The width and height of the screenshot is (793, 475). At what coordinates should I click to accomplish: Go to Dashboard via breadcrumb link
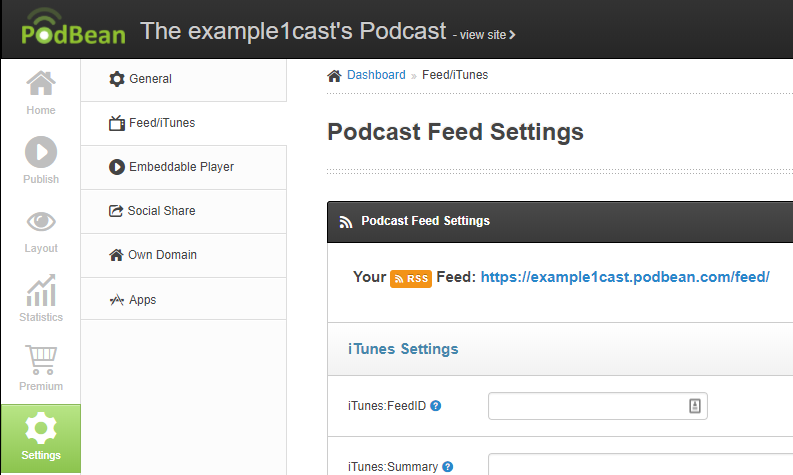click(x=376, y=75)
